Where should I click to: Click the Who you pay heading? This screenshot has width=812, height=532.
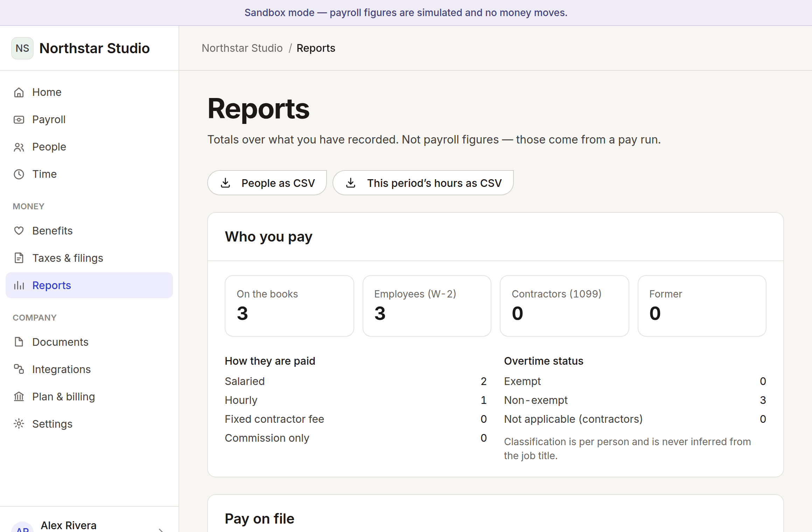(268, 237)
